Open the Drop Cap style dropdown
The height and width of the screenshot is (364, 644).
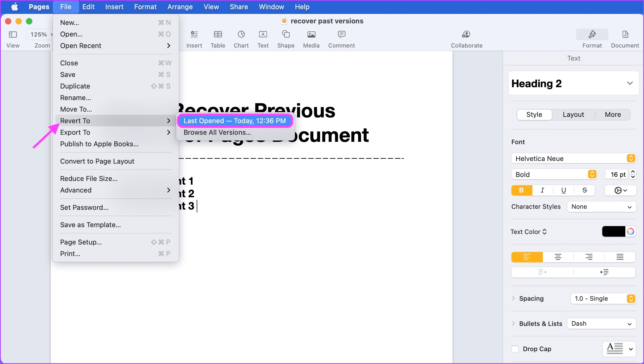619,349
